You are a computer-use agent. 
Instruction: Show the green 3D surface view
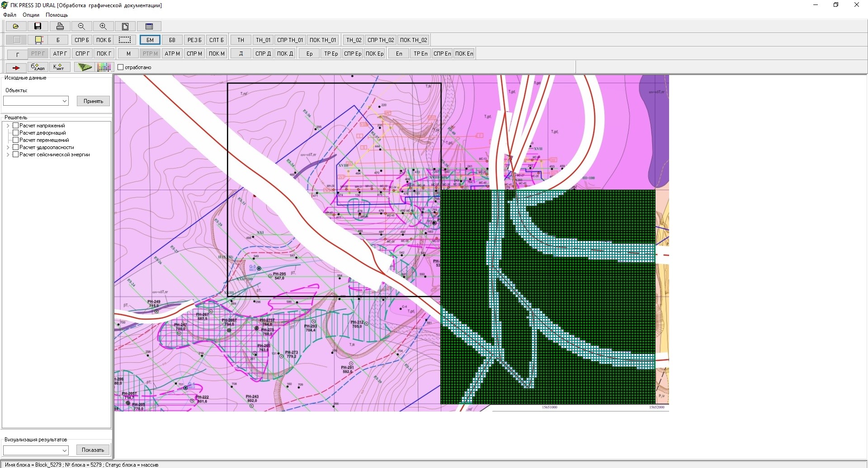(84, 67)
